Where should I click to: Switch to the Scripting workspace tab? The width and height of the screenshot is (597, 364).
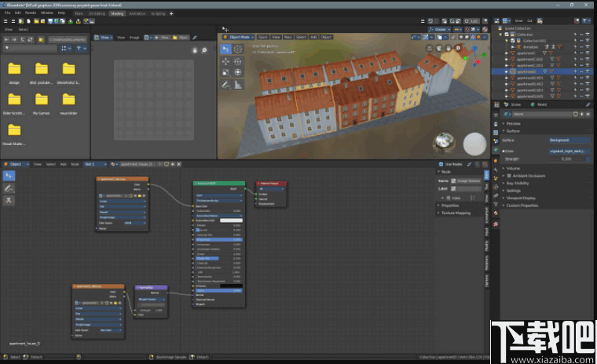[158, 13]
